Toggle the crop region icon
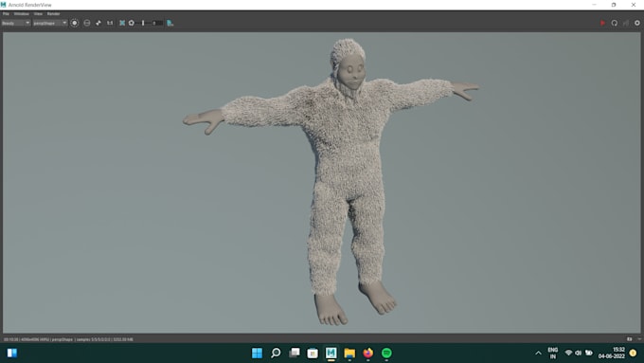This screenshot has width=644, height=363. pyautogui.click(x=122, y=23)
